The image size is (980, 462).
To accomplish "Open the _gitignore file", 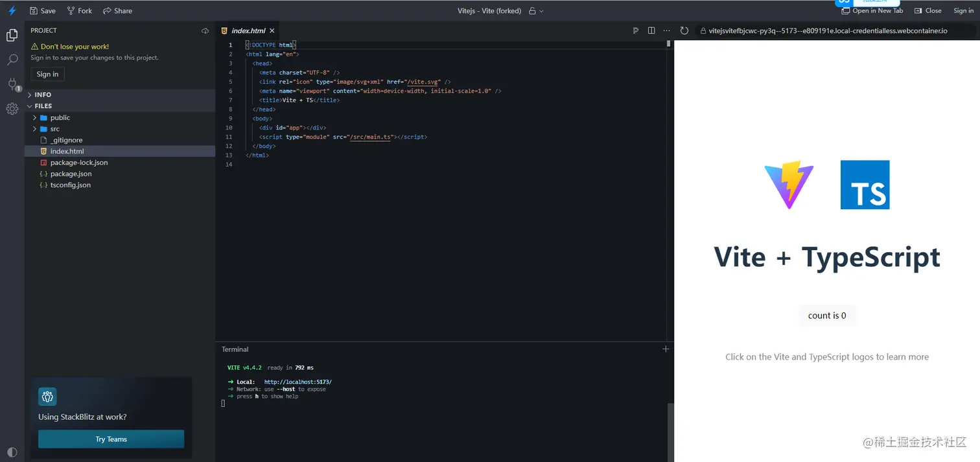I will (x=120, y=140).
